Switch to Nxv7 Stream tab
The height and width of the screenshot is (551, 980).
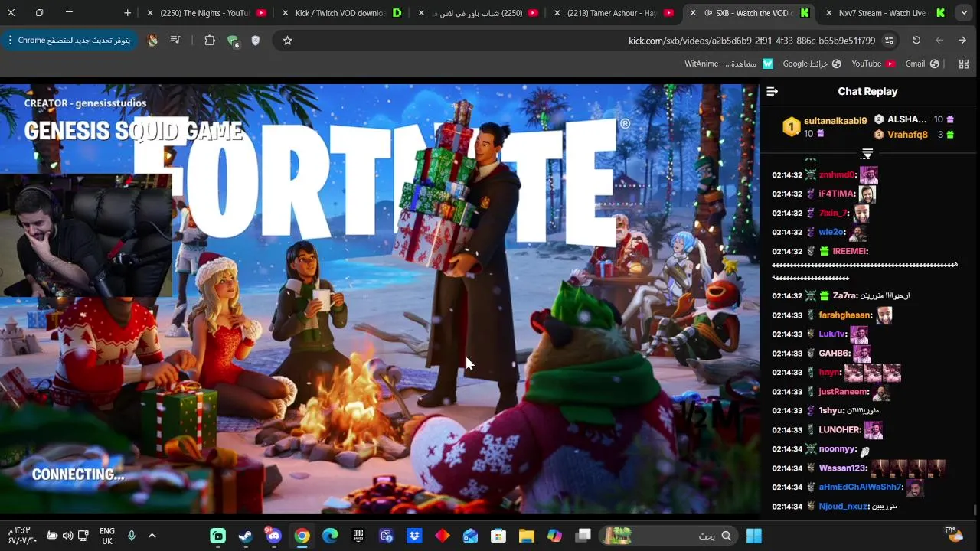[884, 13]
